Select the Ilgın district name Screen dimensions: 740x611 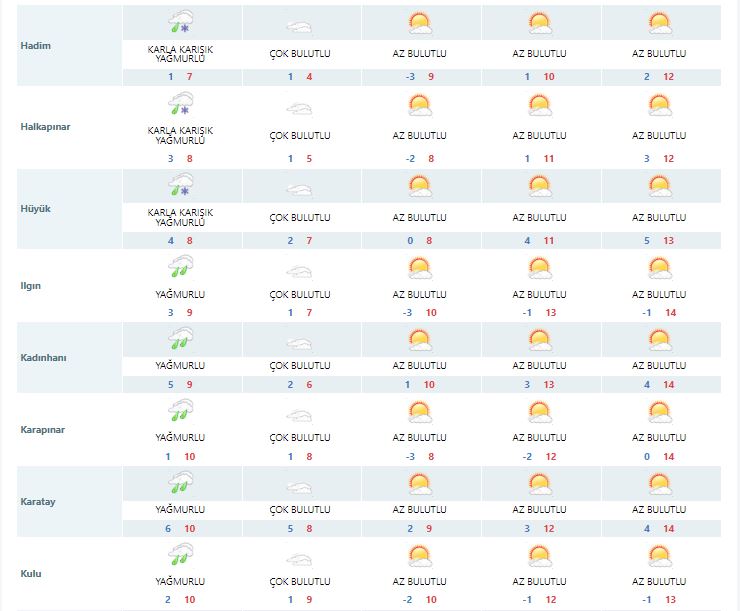point(34,285)
